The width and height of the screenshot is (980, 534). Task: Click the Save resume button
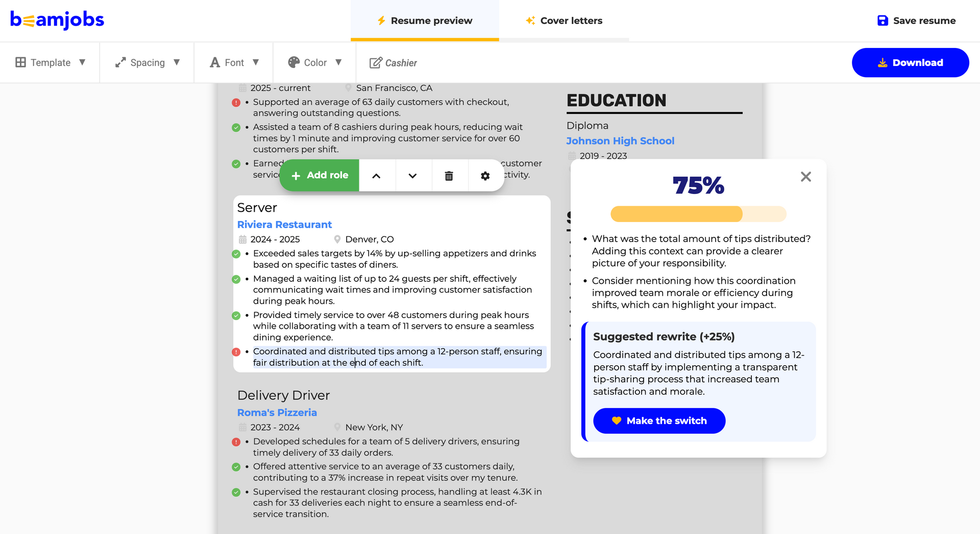pyautogui.click(x=916, y=20)
